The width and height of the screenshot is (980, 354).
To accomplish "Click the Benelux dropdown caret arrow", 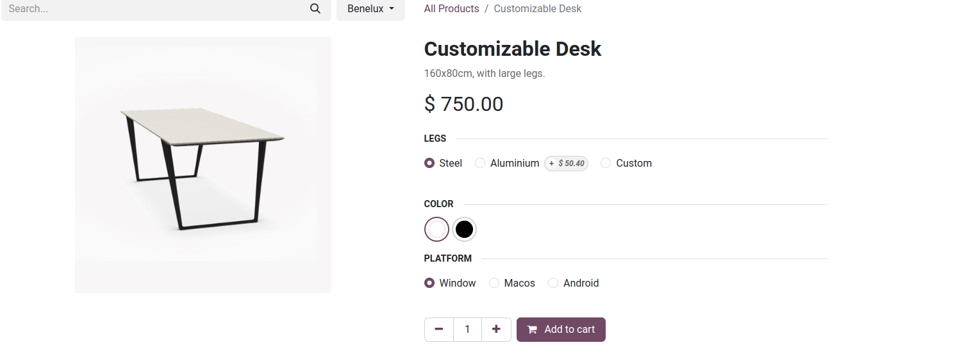I will (x=392, y=9).
